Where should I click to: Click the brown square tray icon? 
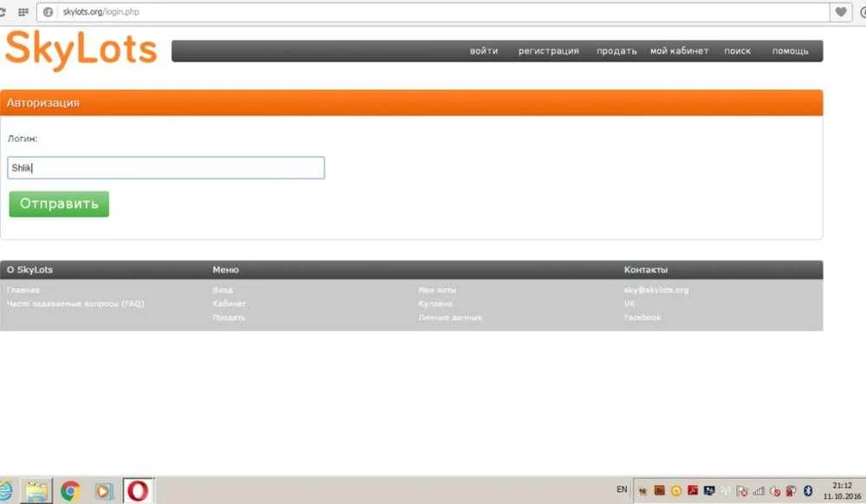[x=659, y=489]
